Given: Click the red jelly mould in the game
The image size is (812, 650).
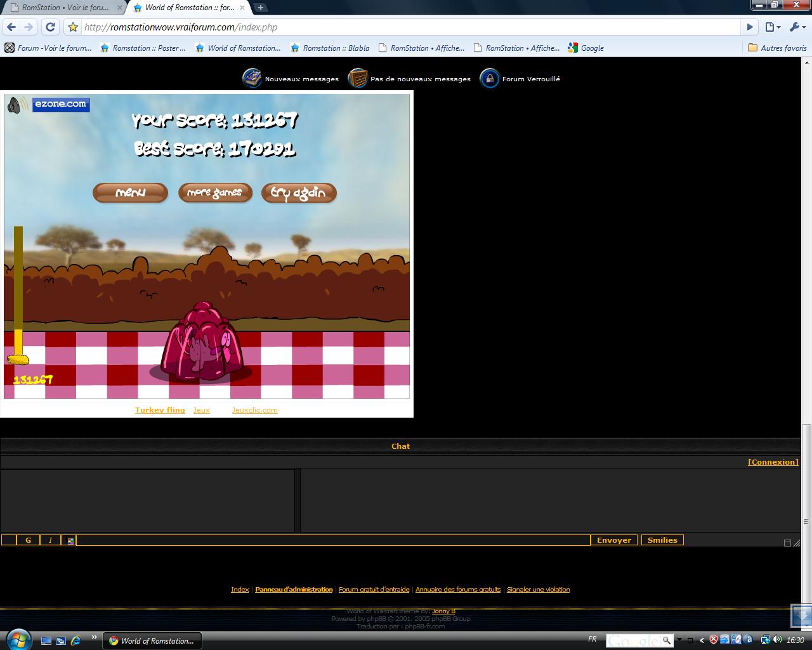Looking at the screenshot, I should pos(202,343).
